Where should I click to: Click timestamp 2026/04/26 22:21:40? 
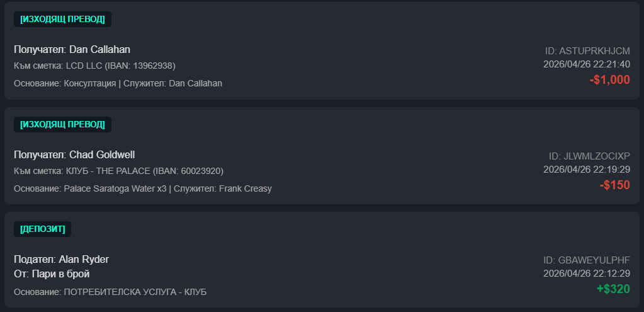[x=587, y=64]
